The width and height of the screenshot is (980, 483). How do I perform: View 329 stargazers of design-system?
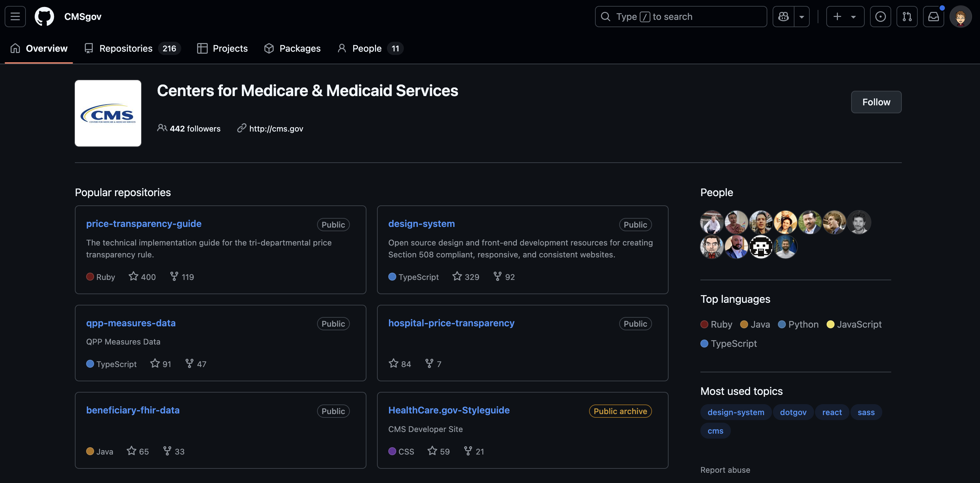pyautogui.click(x=466, y=277)
